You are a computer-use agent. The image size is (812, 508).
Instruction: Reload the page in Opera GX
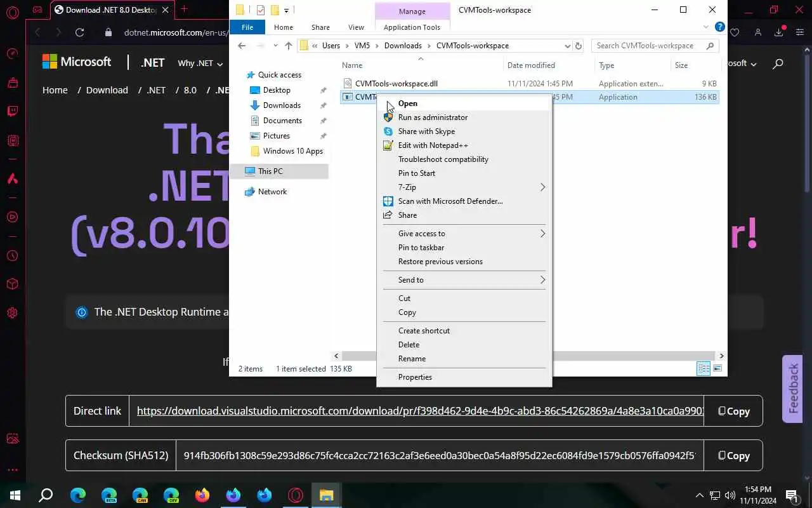(x=79, y=32)
